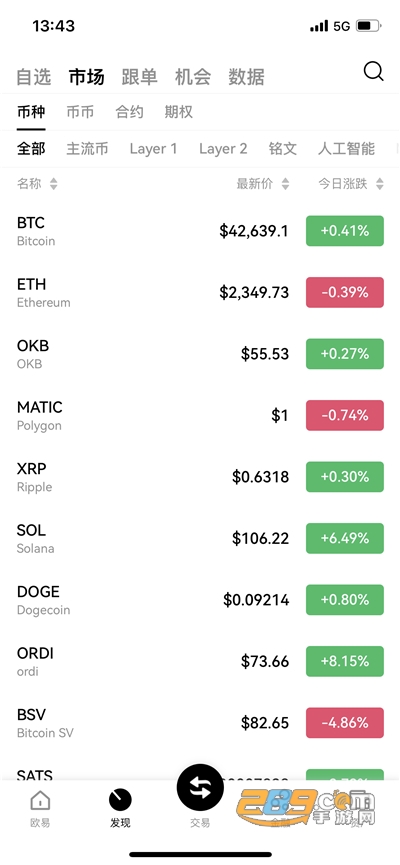Open the 数据 tab
Screen dimensions: 400x865
point(246,77)
